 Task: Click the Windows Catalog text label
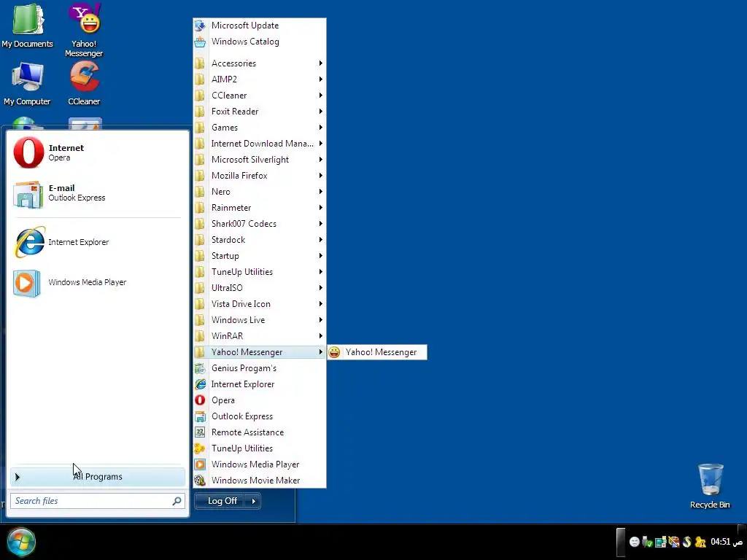click(x=245, y=42)
